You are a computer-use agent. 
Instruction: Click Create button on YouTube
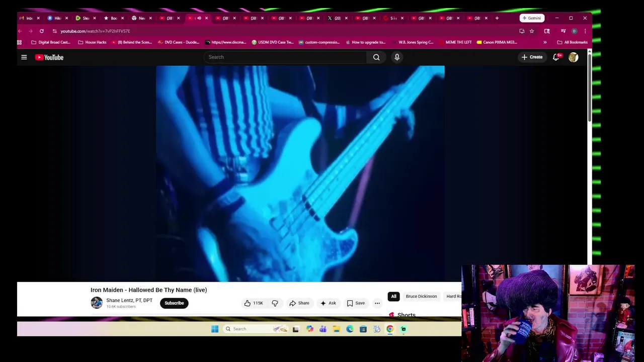tap(532, 57)
